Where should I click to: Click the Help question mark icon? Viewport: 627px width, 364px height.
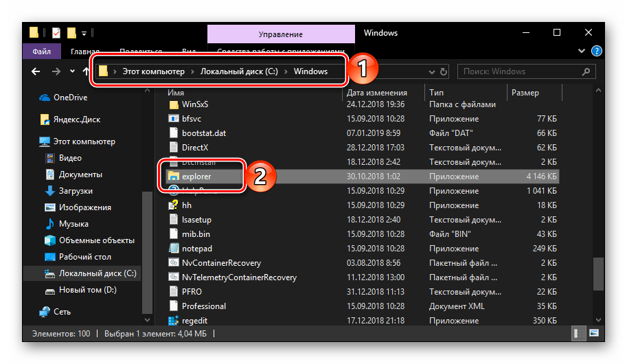pos(597,51)
